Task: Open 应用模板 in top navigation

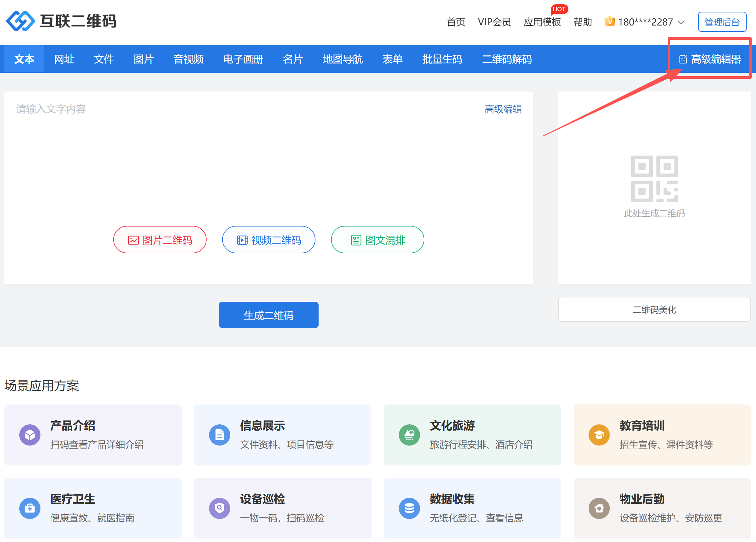Action: (x=542, y=22)
